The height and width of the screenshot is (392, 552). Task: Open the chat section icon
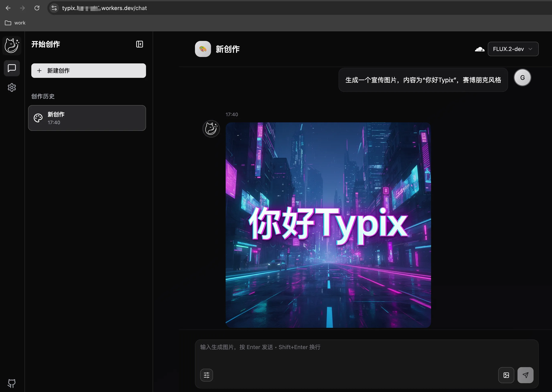click(12, 68)
